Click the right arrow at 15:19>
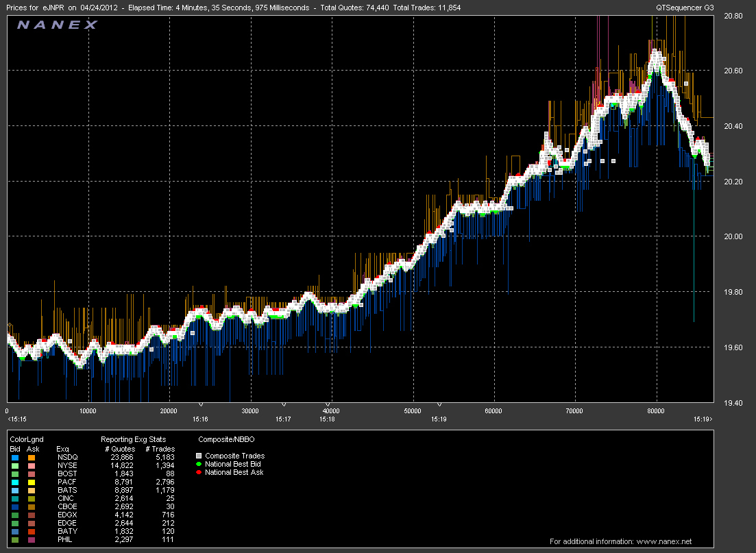 711,419
